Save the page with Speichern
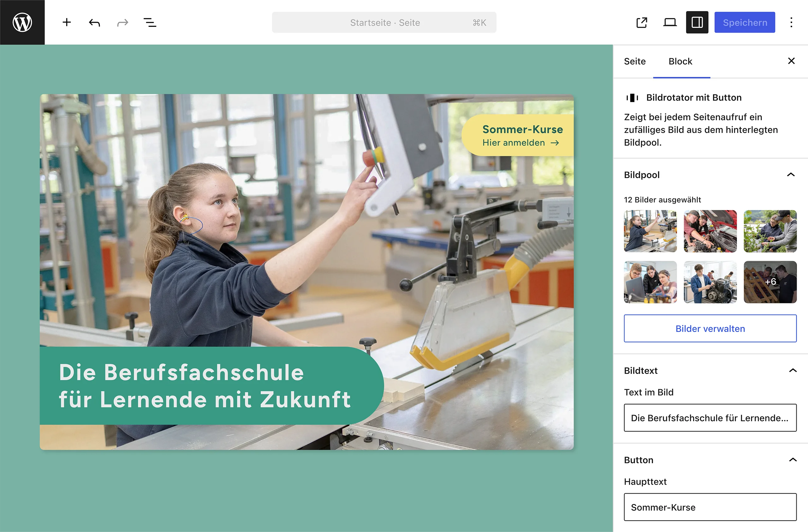Viewport: 808px width, 532px height. pyautogui.click(x=745, y=22)
